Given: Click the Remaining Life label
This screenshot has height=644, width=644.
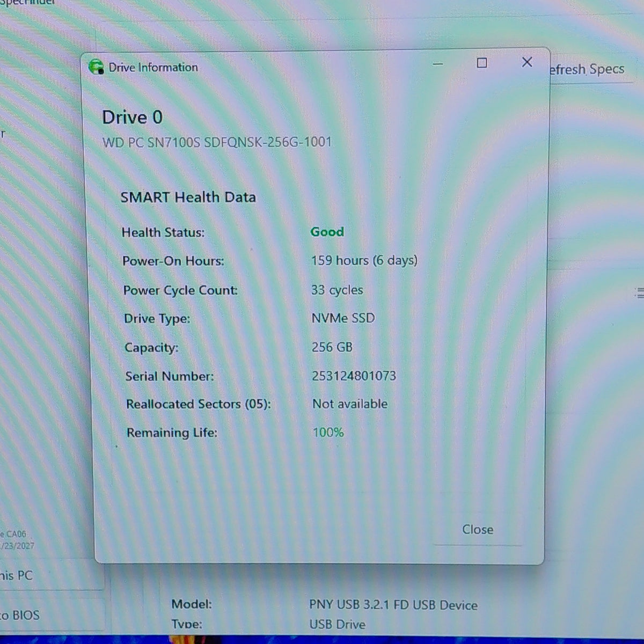Looking at the screenshot, I should click(172, 433).
